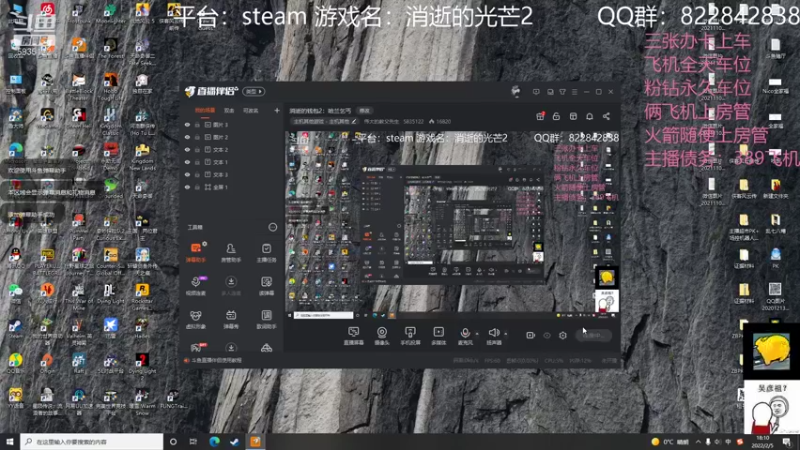Screen dimensions: 800x450
Task: Open the 视频连麦 tool
Action: (x=196, y=286)
